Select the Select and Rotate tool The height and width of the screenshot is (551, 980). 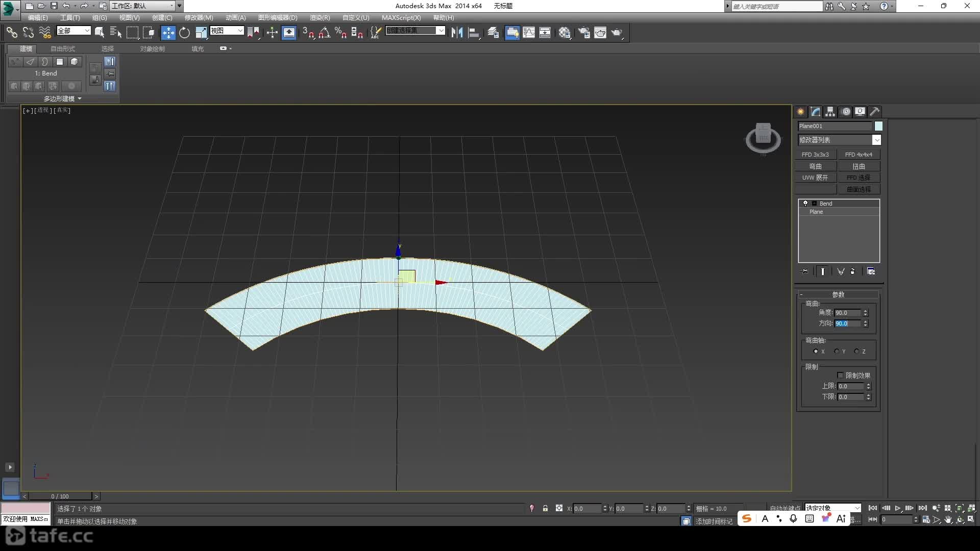[x=184, y=33]
